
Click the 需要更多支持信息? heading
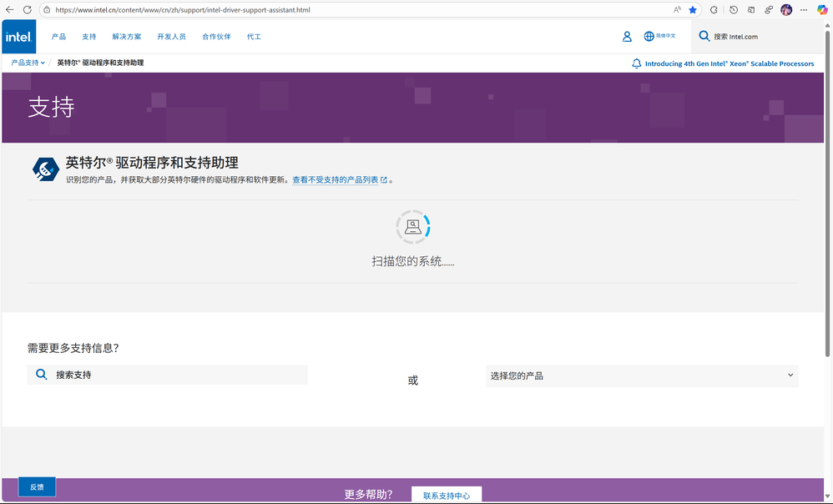pos(73,348)
